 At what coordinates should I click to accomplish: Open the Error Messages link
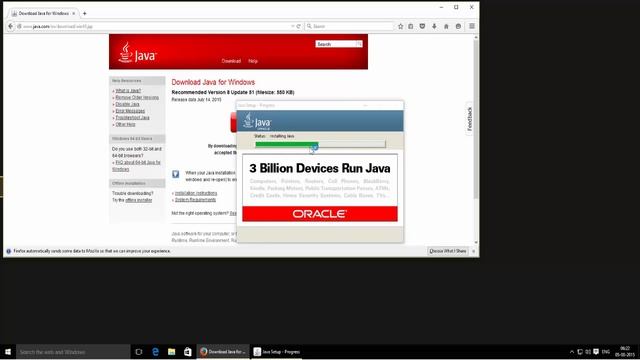point(130,111)
